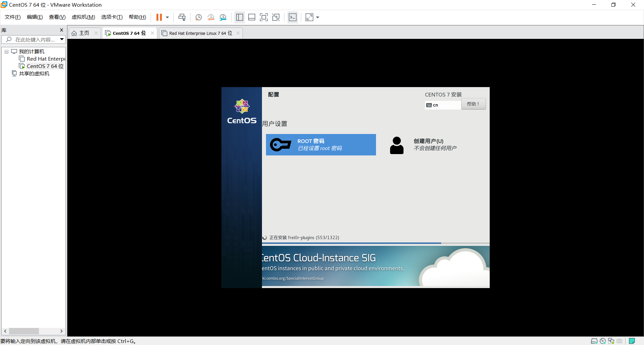Click the 正在安装 frei0r-plugins status text
Image resolution: width=644 pixels, height=345 pixels.
304,237
